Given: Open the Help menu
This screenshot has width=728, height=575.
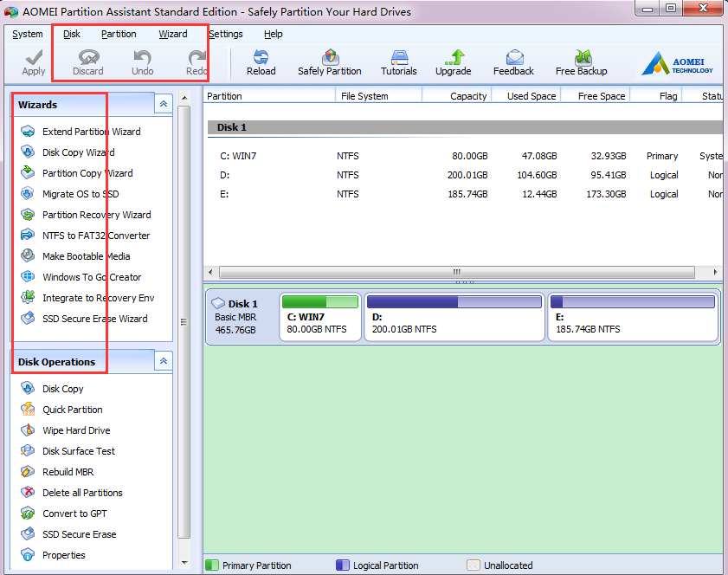Looking at the screenshot, I should tap(274, 34).
